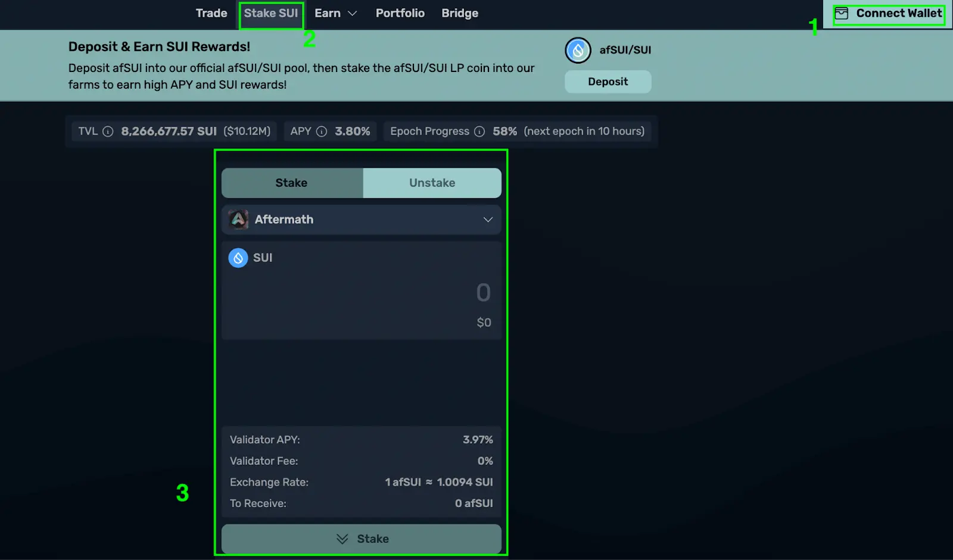Open the Bridge page
Screen dimensions: 953x560
[460, 13]
